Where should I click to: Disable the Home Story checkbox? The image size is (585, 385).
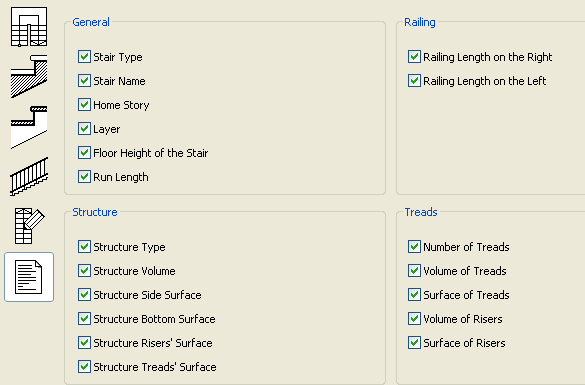click(x=84, y=105)
